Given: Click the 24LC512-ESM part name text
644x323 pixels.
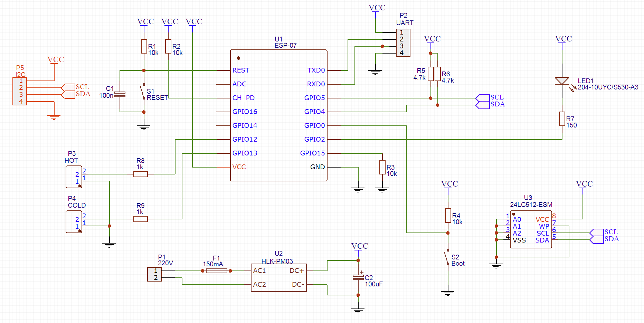Looking at the screenshot, I should (x=531, y=205).
